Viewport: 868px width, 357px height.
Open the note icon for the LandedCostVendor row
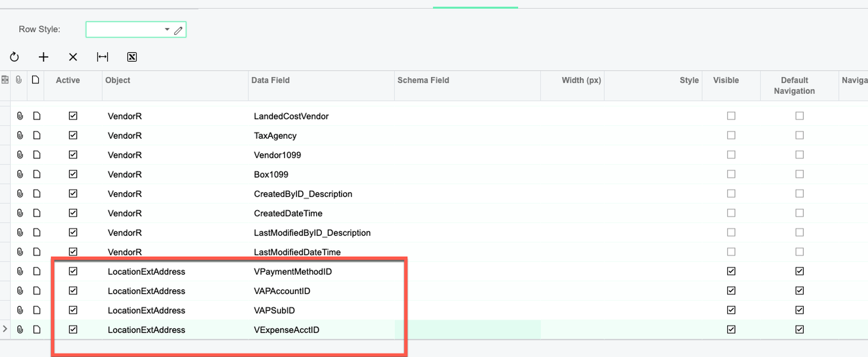(37, 116)
